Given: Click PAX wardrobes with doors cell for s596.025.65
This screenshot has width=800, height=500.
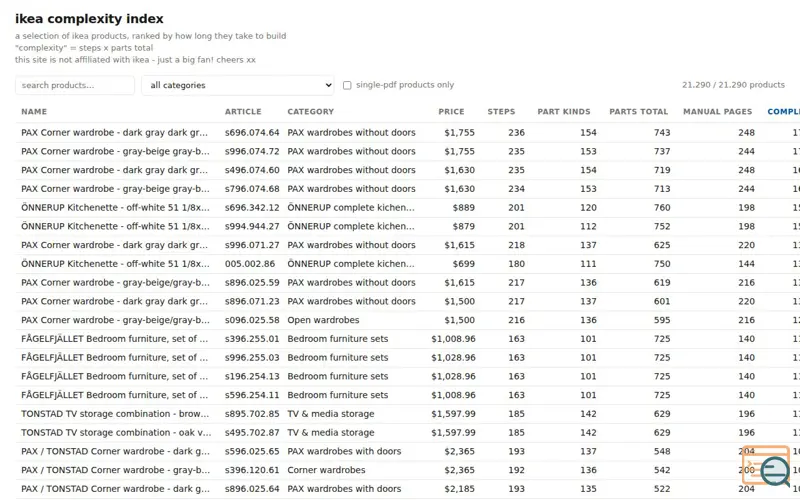Looking at the screenshot, I should coord(344,452).
